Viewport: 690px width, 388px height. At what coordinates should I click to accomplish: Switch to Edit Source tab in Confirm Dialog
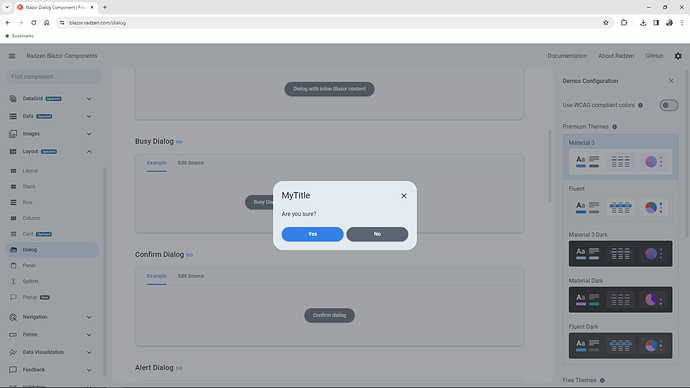pos(191,276)
